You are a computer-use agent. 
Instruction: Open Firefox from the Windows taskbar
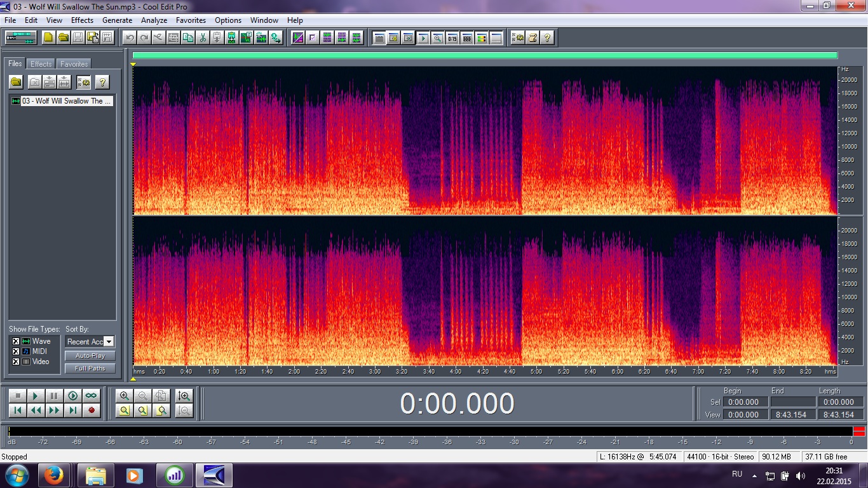54,475
